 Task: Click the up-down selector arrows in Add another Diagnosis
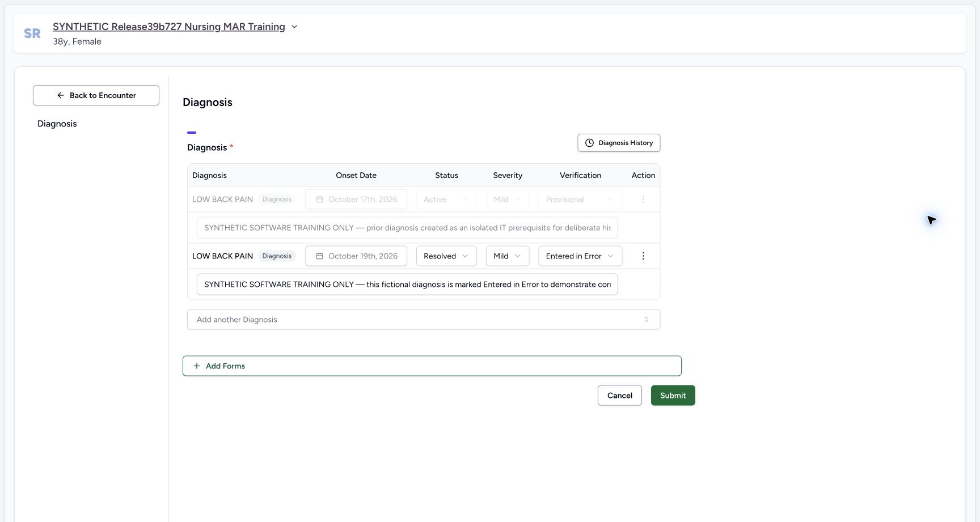646,320
